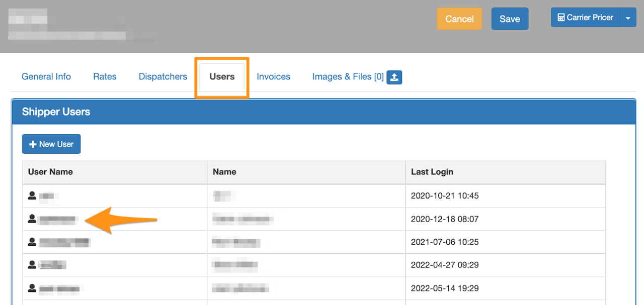Open the Carrier Pricer dropdown caret
Viewport: 644px width, 305px height.
(x=628, y=18)
